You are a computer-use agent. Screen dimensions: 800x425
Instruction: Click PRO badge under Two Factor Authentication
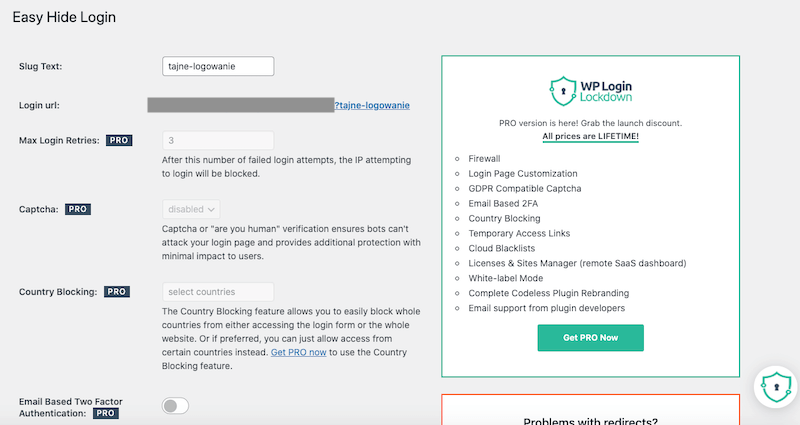[x=106, y=412]
